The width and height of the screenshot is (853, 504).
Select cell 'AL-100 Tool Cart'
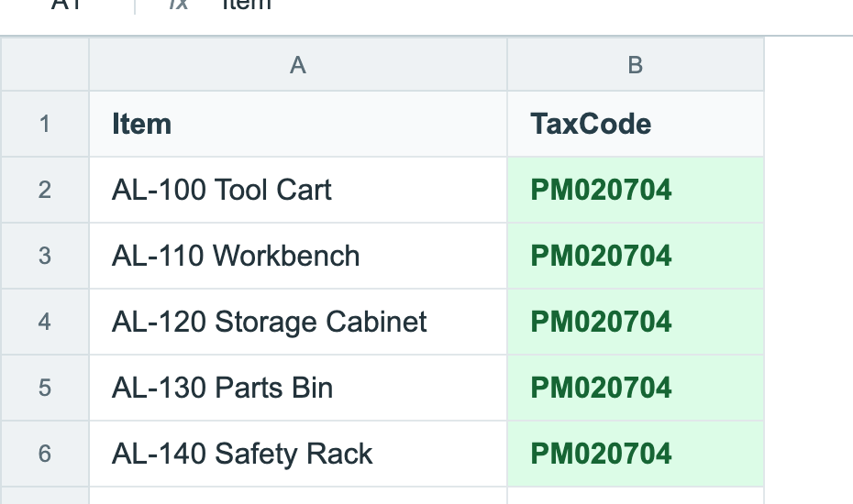[298, 190]
